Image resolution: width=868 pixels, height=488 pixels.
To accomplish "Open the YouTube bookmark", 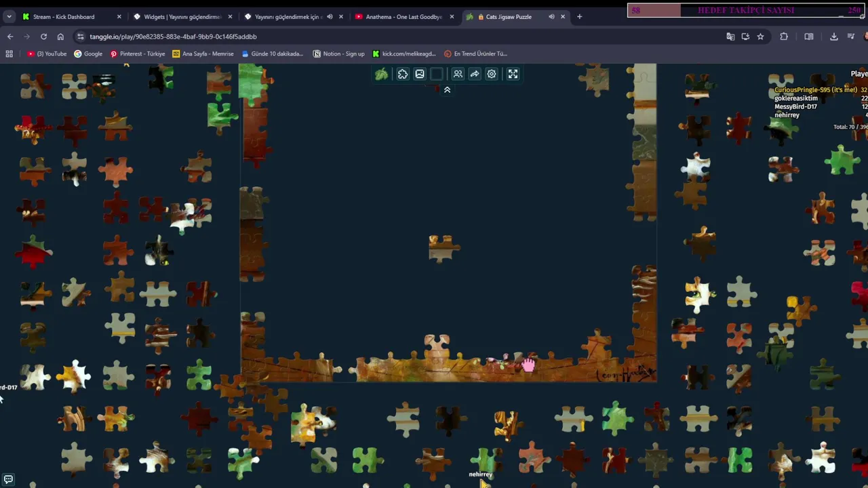I will point(47,54).
